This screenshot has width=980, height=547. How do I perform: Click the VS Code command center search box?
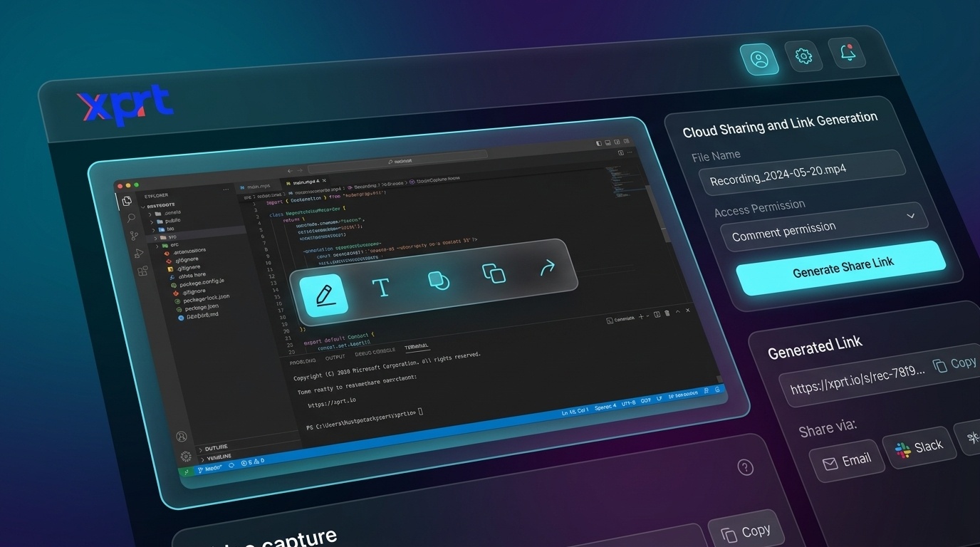tap(398, 162)
